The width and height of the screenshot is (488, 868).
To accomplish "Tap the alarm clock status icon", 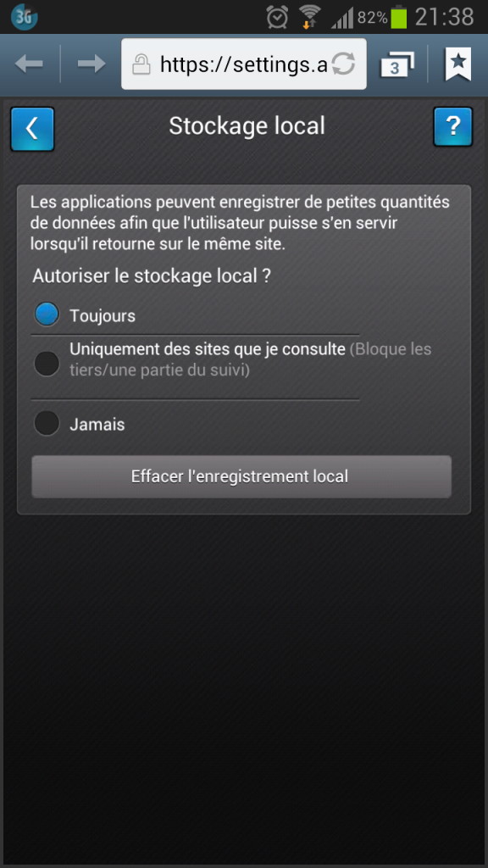I will pos(277,17).
